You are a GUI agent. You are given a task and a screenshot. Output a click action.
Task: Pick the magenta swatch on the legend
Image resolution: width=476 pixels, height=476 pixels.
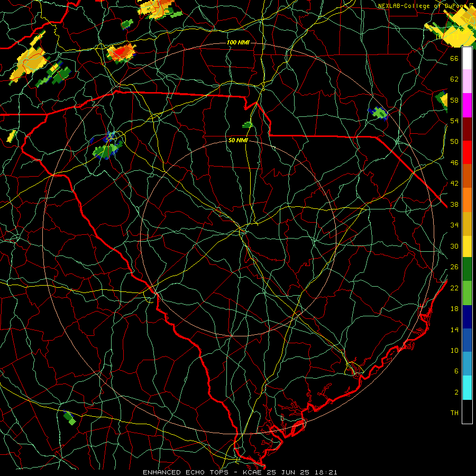[x=467, y=105]
